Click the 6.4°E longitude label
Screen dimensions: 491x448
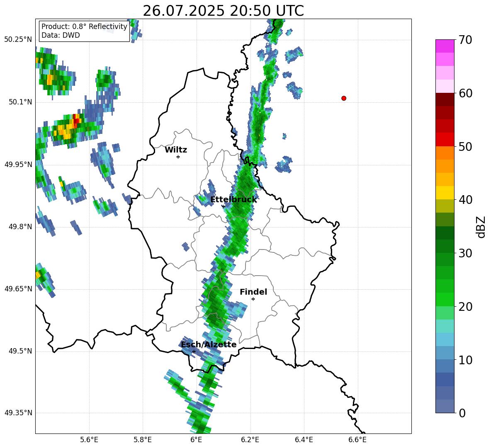[x=304, y=440]
